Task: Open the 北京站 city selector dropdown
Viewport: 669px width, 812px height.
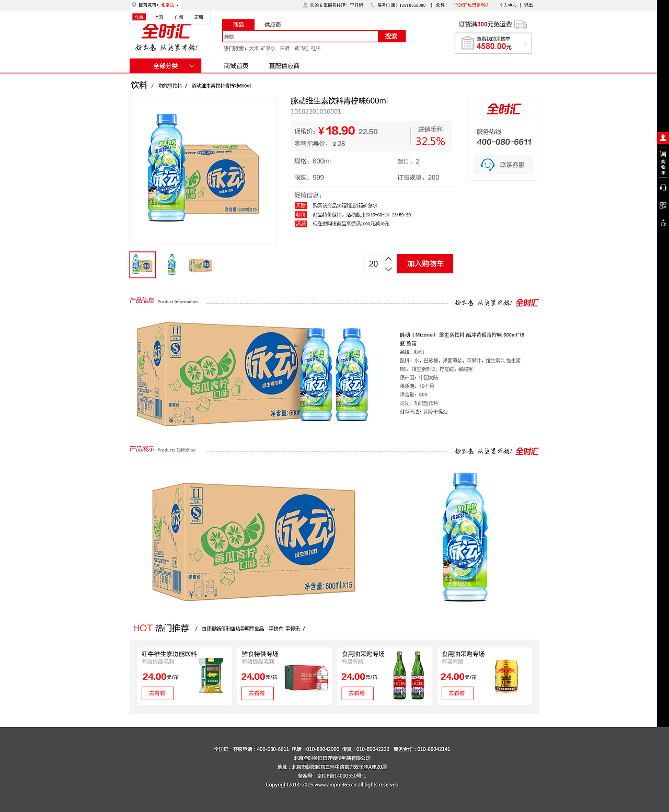Action: click(169, 5)
